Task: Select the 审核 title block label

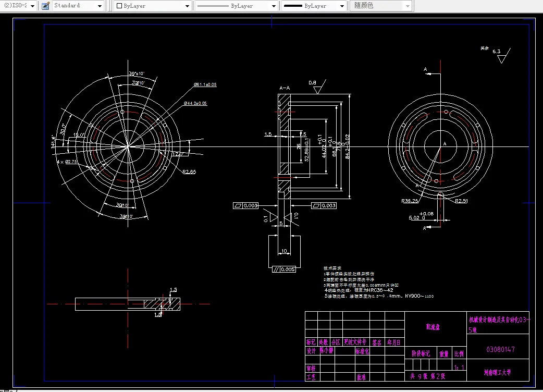Action: [311, 368]
